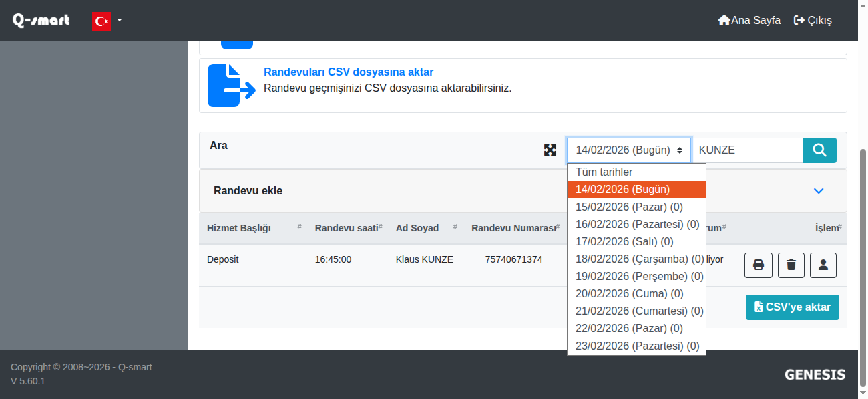Pick 23/02/2026 (Pazartesi) date option

point(636,346)
